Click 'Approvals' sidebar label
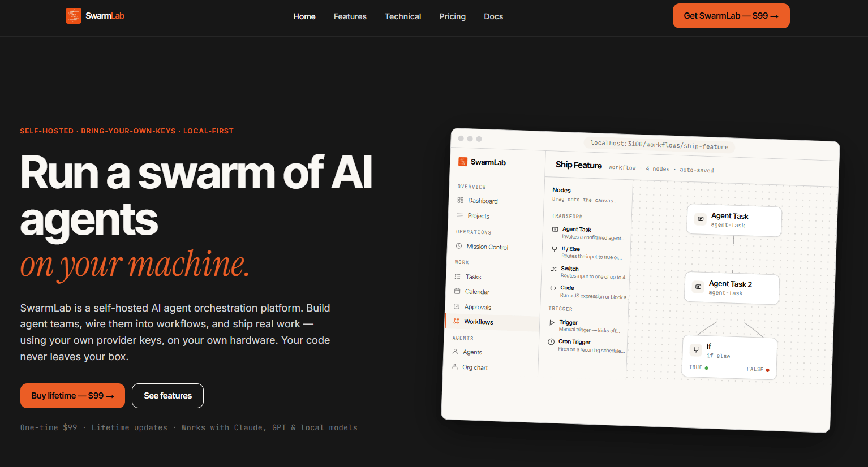The height and width of the screenshot is (467, 868). click(x=478, y=307)
